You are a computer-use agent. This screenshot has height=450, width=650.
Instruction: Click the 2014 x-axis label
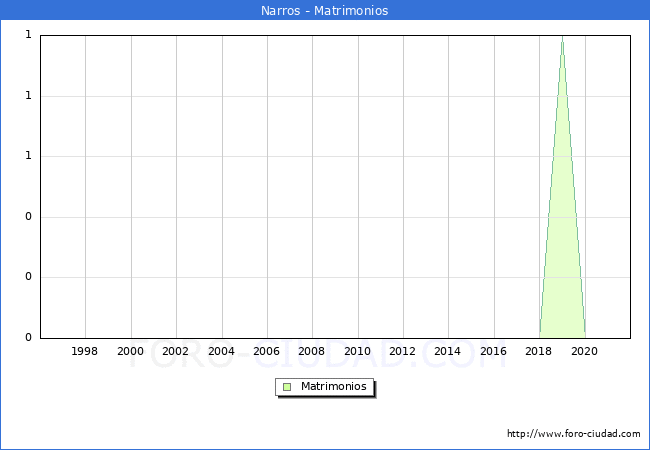[x=448, y=351]
